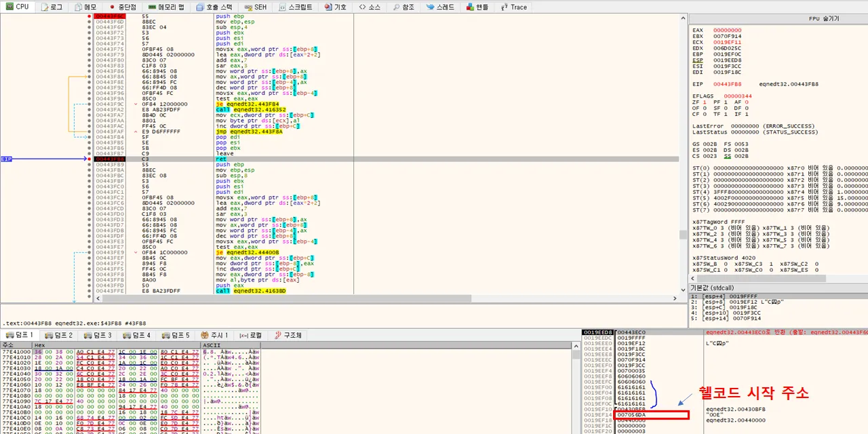The image size is (868, 434).
Task: Open the 호출 스택 call stack tab
Action: pyautogui.click(x=214, y=7)
